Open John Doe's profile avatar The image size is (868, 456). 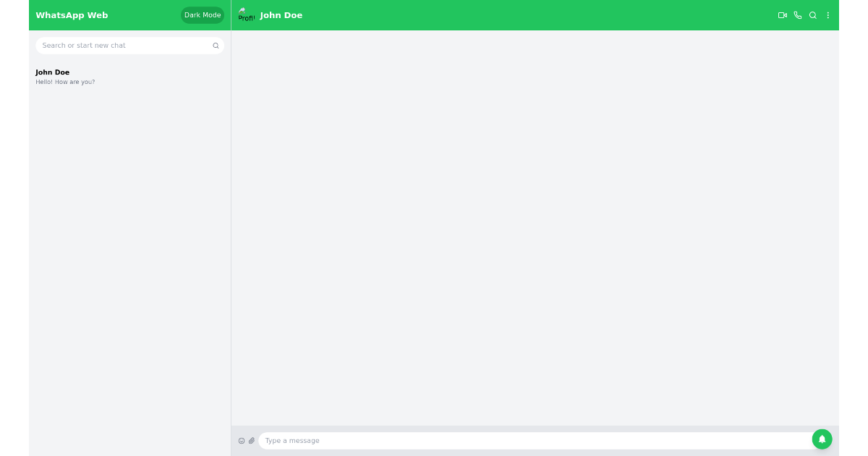pyautogui.click(x=247, y=15)
